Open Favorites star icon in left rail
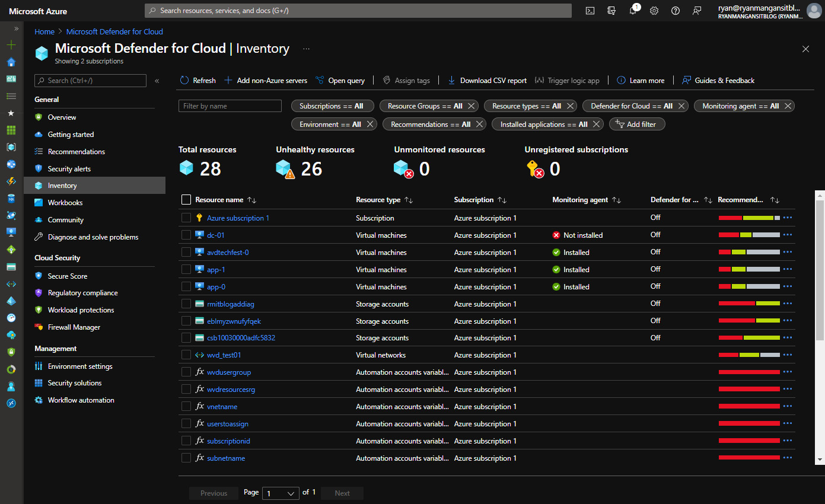Viewport: 825px width, 504px height. click(x=11, y=113)
